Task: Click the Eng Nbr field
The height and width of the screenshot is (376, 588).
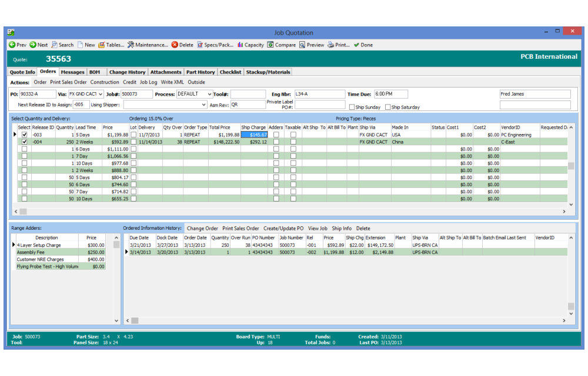Action: (x=319, y=94)
